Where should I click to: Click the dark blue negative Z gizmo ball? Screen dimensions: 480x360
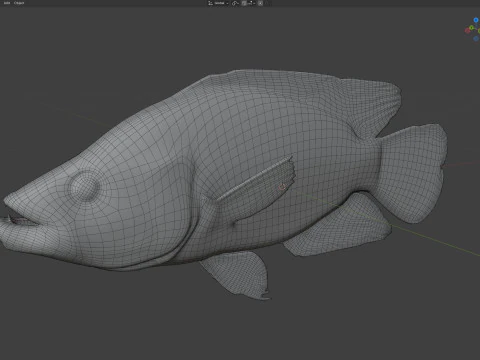coord(476,39)
